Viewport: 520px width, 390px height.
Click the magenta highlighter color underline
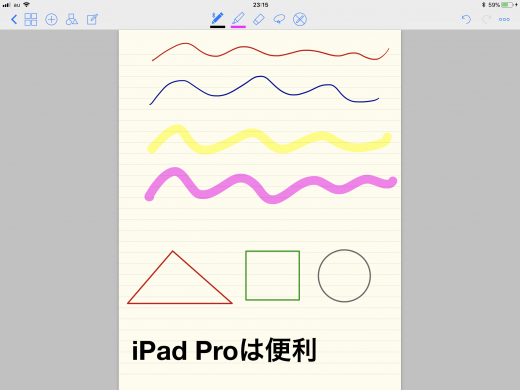click(238, 27)
